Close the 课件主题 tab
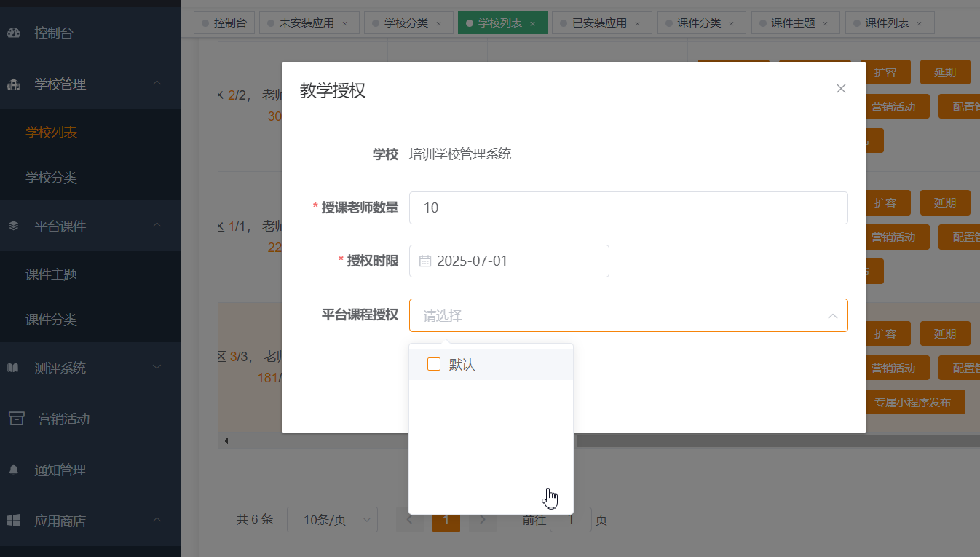The image size is (980, 557). [825, 23]
